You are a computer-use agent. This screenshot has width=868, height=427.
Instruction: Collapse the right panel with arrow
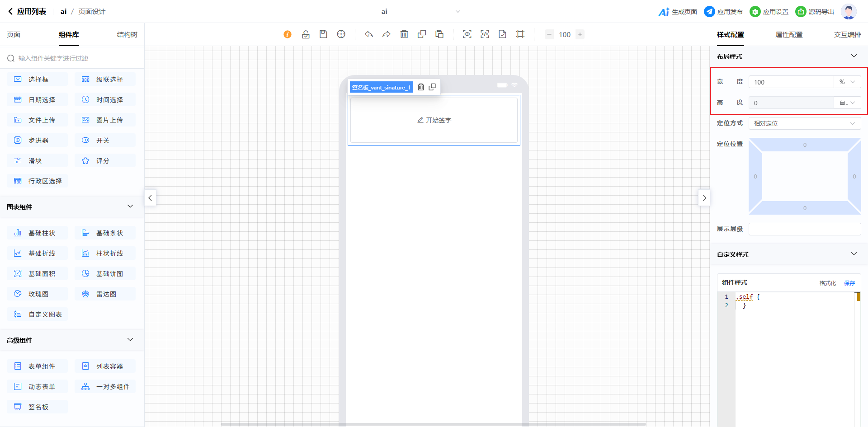pyautogui.click(x=704, y=198)
